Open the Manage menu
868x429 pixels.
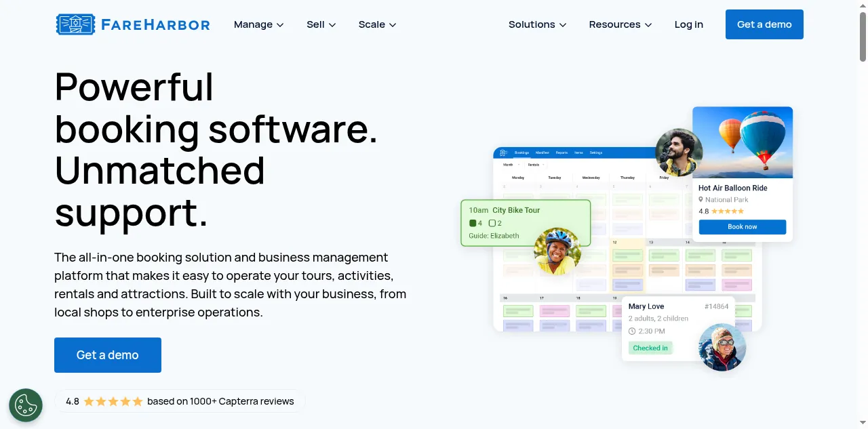point(258,24)
